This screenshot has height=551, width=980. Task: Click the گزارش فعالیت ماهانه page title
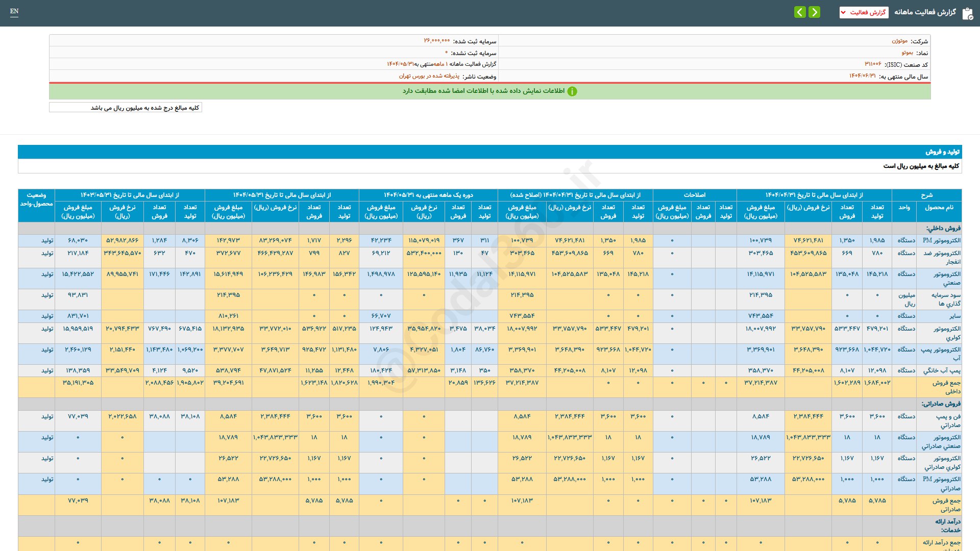(924, 12)
